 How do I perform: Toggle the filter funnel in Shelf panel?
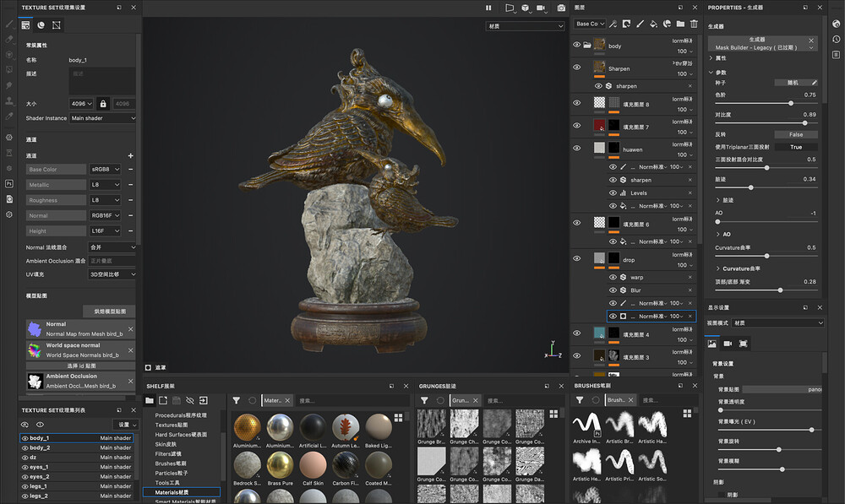pyautogui.click(x=236, y=401)
